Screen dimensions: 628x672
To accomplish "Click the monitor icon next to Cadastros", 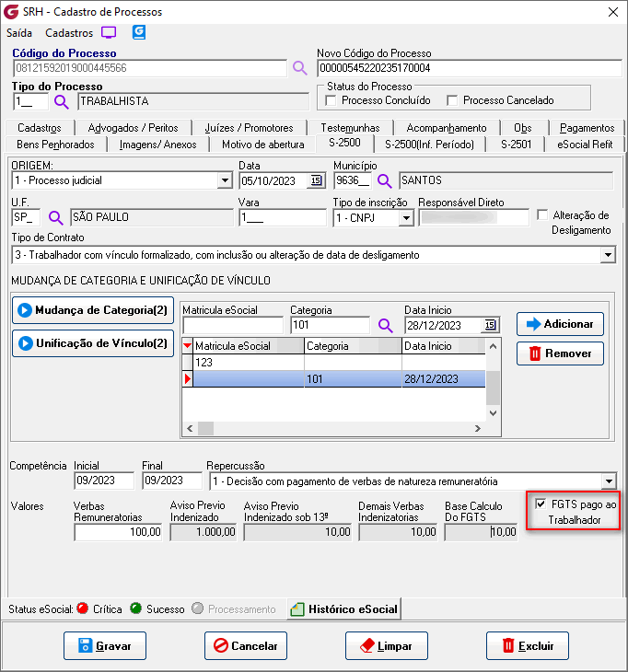I will (x=109, y=32).
